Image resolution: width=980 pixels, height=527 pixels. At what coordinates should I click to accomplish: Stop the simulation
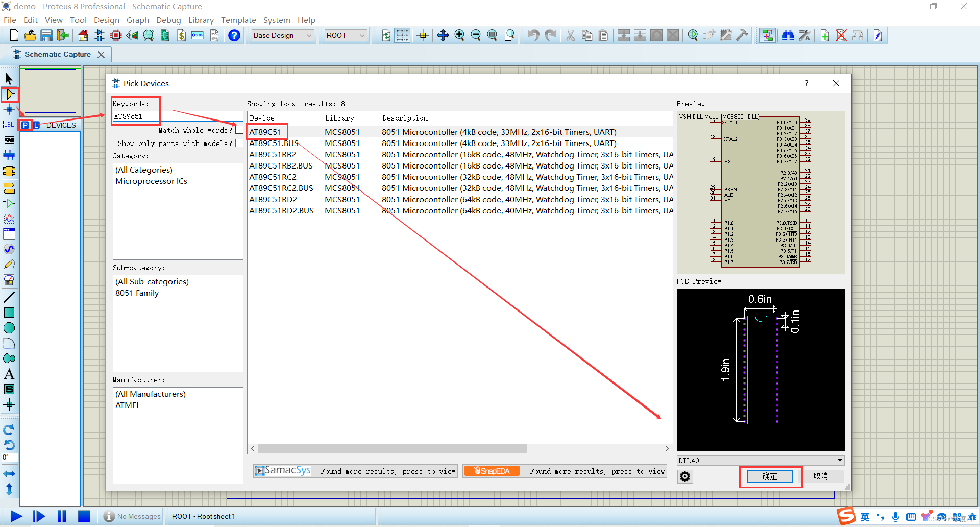(84, 516)
